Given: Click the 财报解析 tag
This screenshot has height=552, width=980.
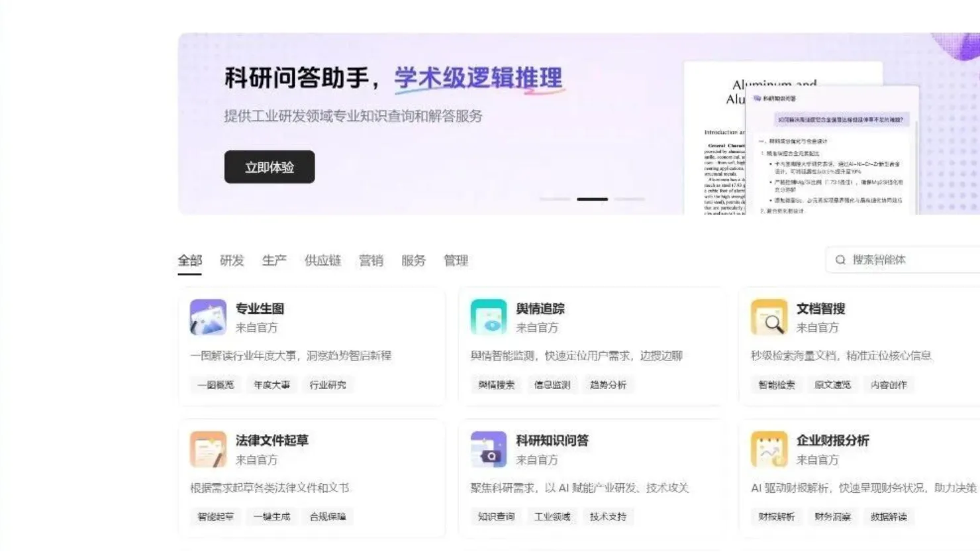Looking at the screenshot, I should point(776,516).
